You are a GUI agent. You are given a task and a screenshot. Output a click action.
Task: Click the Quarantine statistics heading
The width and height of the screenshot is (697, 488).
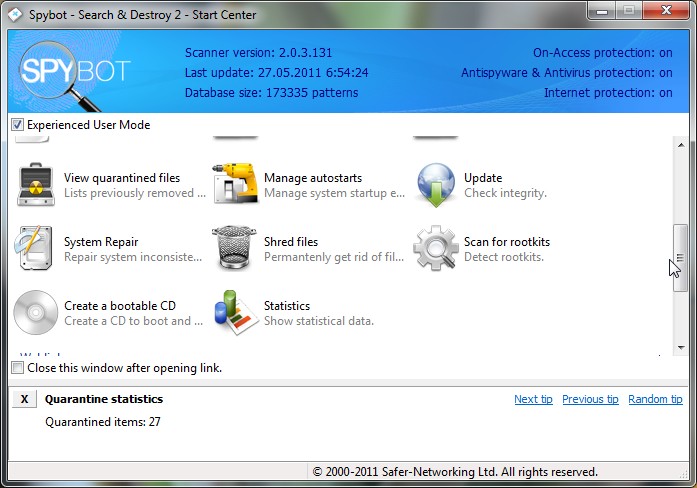[x=104, y=399]
